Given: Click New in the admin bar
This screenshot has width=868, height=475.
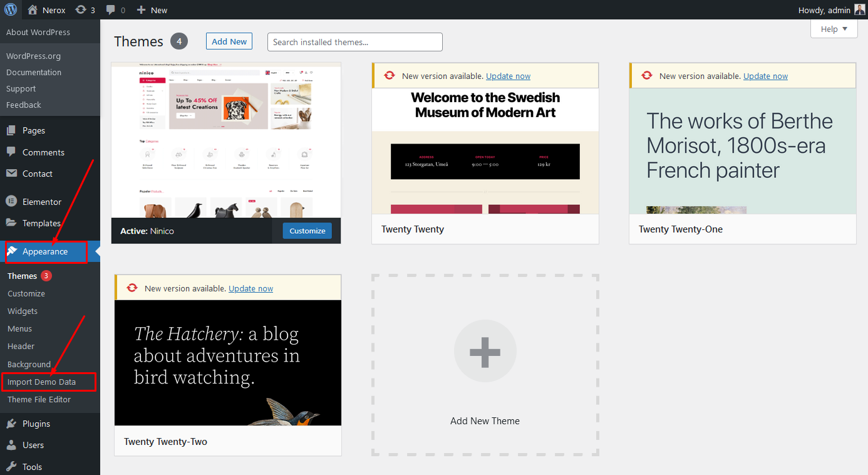Looking at the screenshot, I should pos(159,10).
